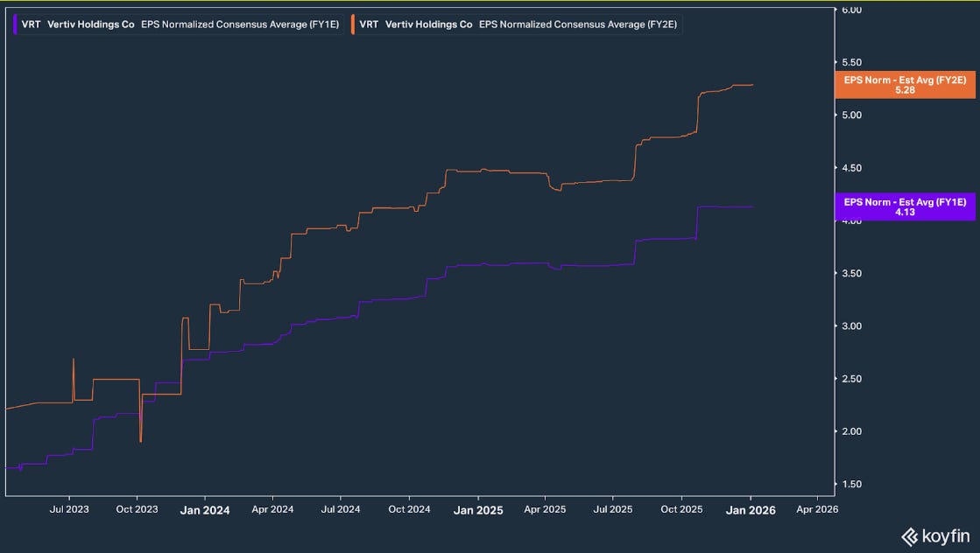The height and width of the screenshot is (553, 980).
Task: Click the Apr 2024 axis label
Action: (x=272, y=509)
